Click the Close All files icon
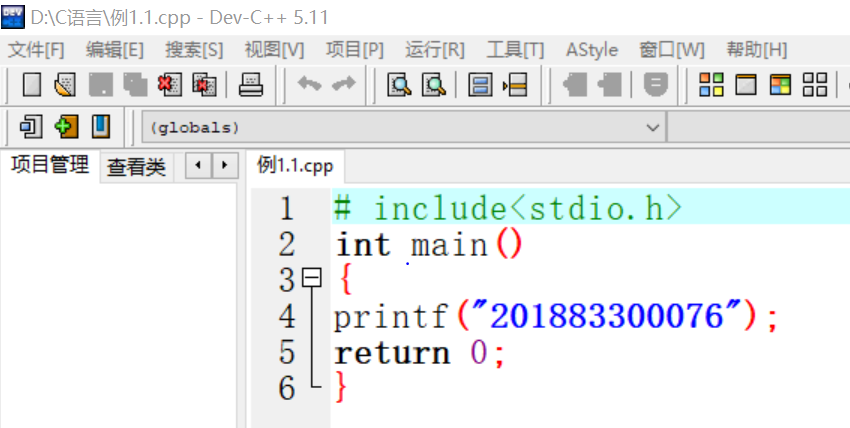 click(x=204, y=85)
